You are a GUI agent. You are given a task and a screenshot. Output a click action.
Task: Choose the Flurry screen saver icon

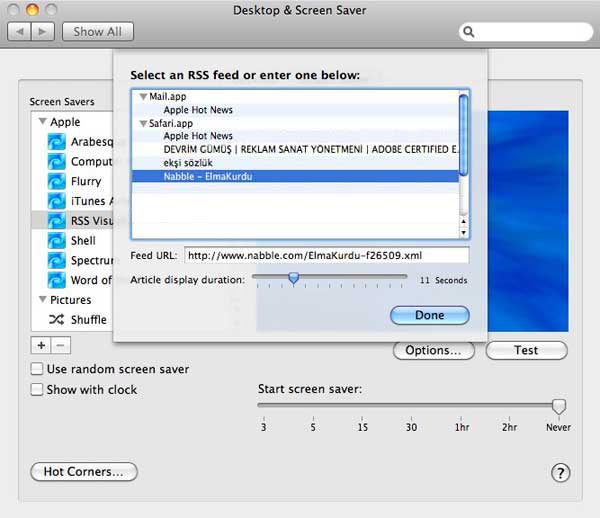coord(57,181)
